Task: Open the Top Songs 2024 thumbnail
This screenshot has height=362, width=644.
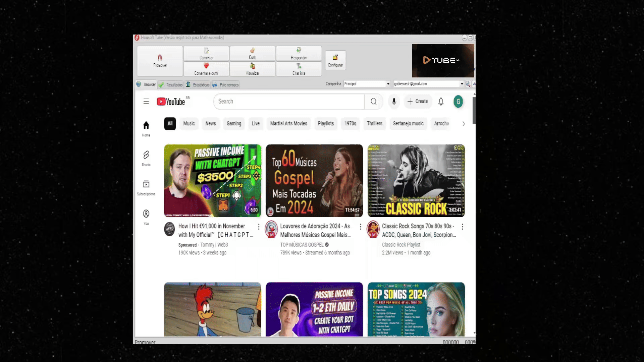Action: coord(416,309)
